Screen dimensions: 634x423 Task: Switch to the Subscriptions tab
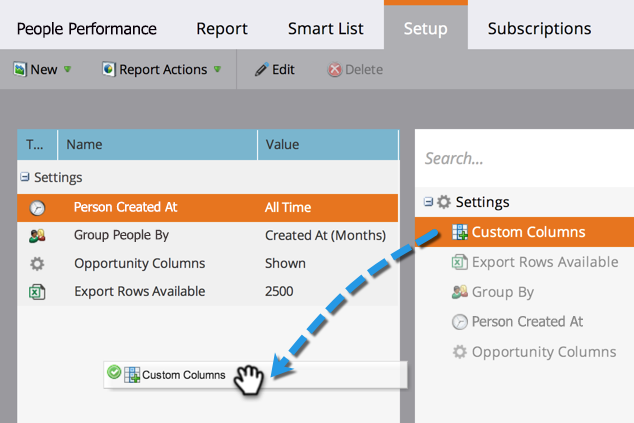coord(539,28)
